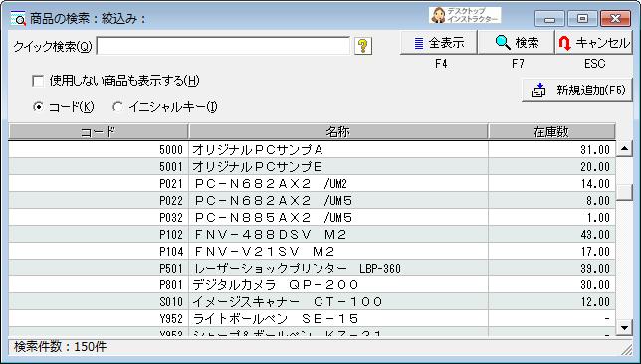Select row FNV-V21SV M2
Screen dimensions: 641x364
312,252
